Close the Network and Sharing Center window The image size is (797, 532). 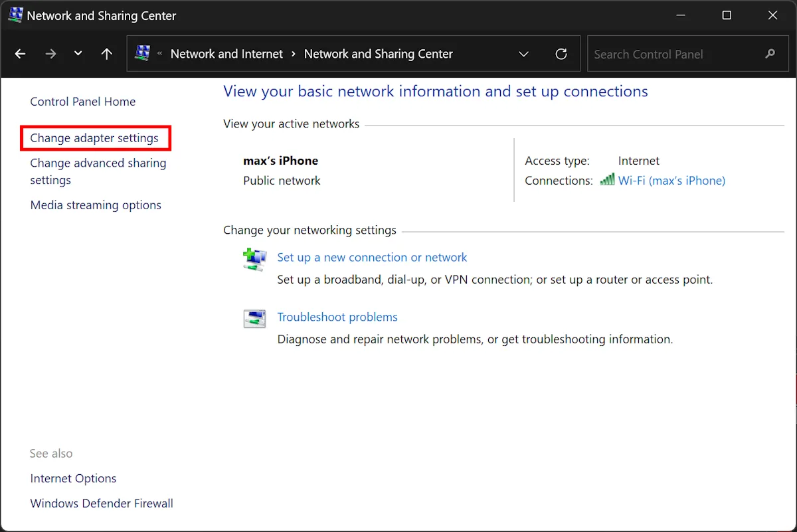(x=773, y=15)
